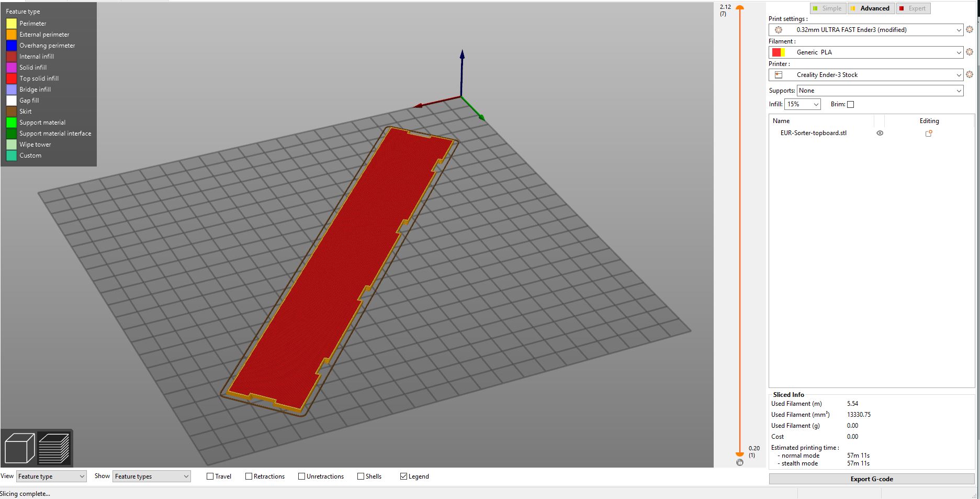This screenshot has height=499, width=980.
Task: Switch to Expert mode
Action: (913, 8)
